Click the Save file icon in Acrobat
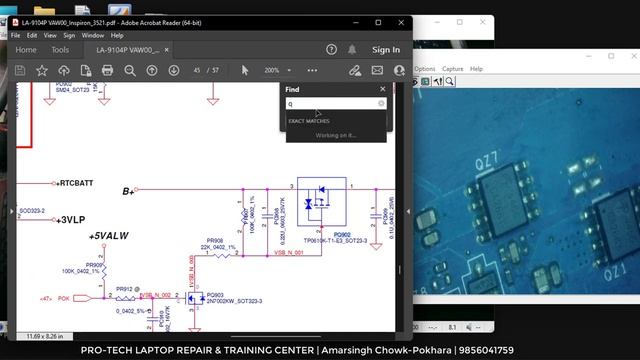Screen dimensions: 640x360 pos(20,70)
